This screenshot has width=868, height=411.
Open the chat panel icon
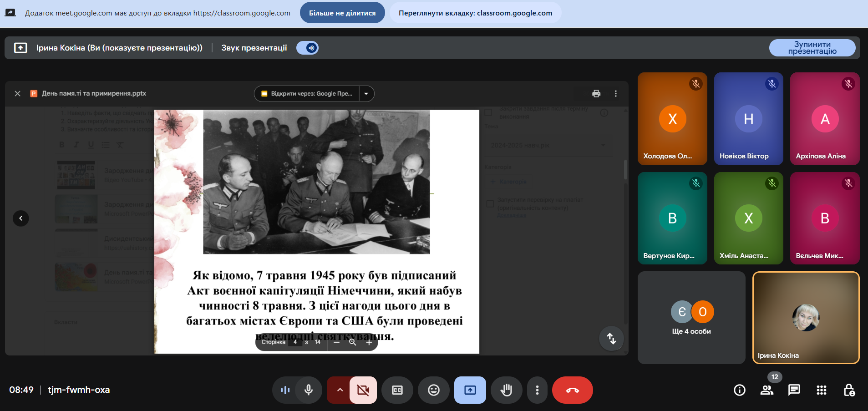pos(794,390)
